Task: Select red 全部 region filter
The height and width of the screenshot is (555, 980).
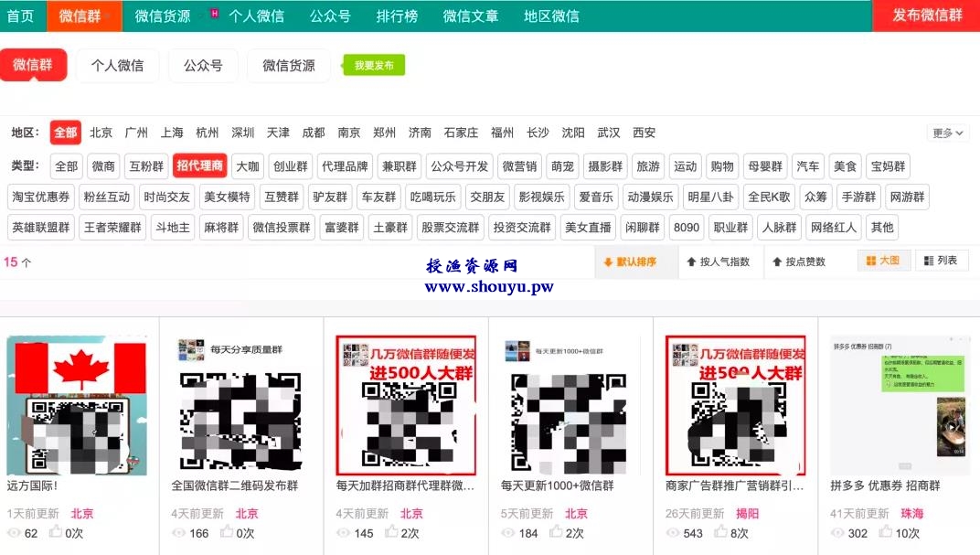Action: coord(65,133)
